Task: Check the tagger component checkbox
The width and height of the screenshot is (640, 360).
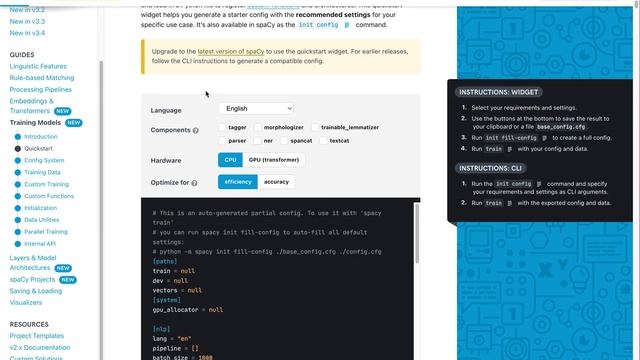Action: click(222, 127)
